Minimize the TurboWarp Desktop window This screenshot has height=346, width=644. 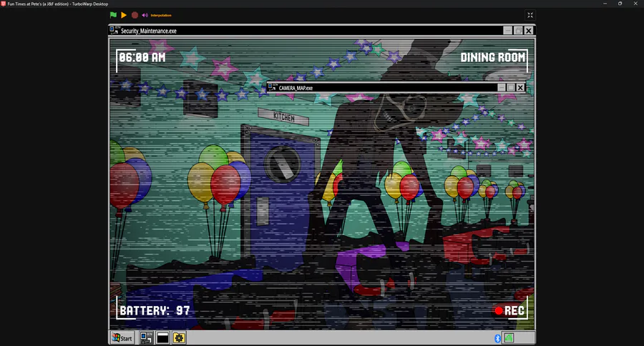pyautogui.click(x=605, y=4)
